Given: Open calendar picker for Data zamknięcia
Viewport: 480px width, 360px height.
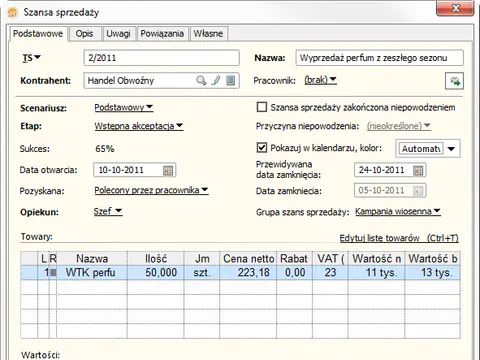Looking at the screenshot, I should [x=418, y=191].
